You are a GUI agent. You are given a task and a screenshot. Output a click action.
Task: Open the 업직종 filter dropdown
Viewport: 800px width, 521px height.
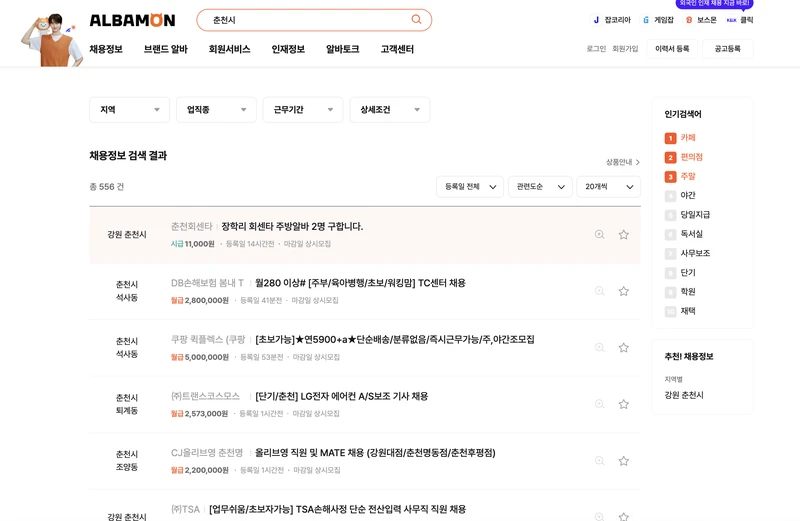[216, 110]
